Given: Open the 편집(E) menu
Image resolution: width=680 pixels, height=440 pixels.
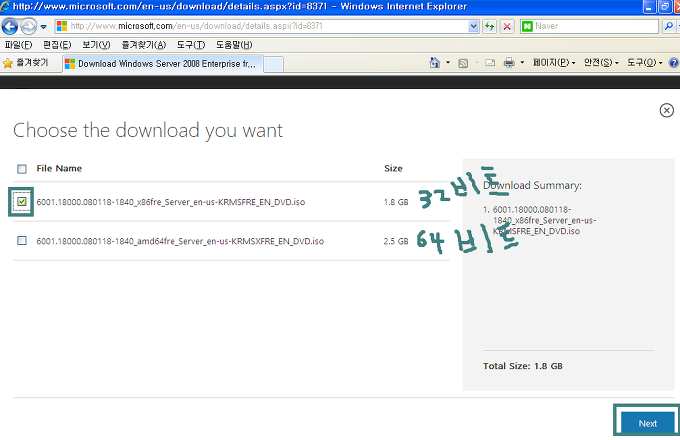Looking at the screenshot, I should tap(57, 45).
